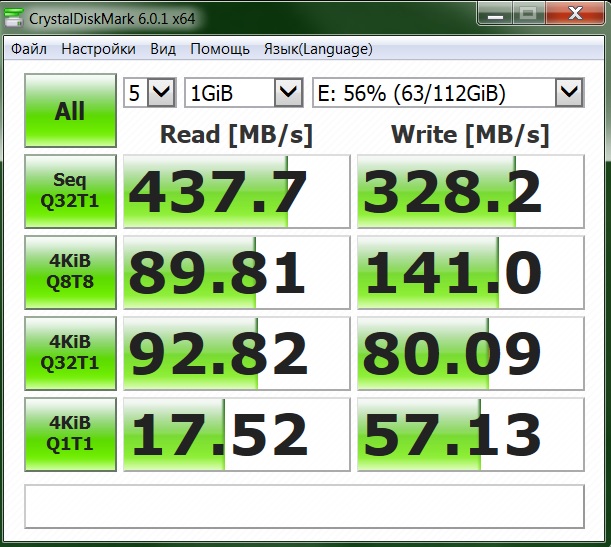Run the 4KiB Q1T1 test
Screen dimensions: 611x547
[71, 434]
